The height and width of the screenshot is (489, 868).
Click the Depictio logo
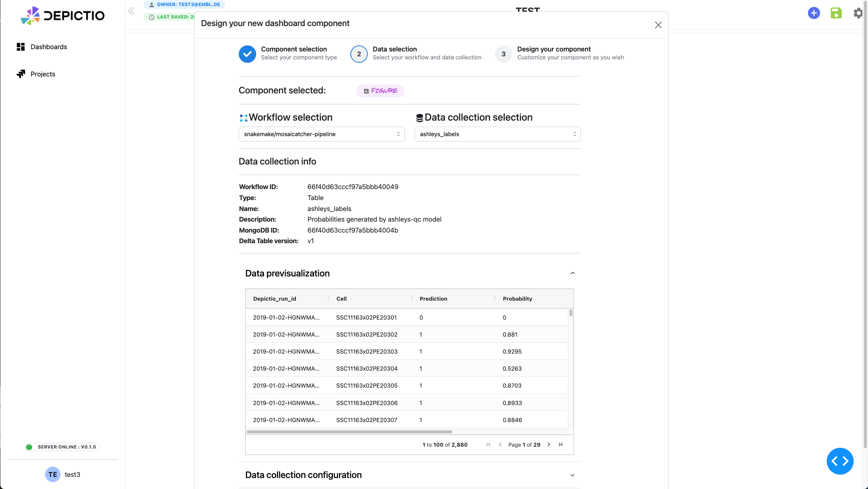(x=62, y=16)
